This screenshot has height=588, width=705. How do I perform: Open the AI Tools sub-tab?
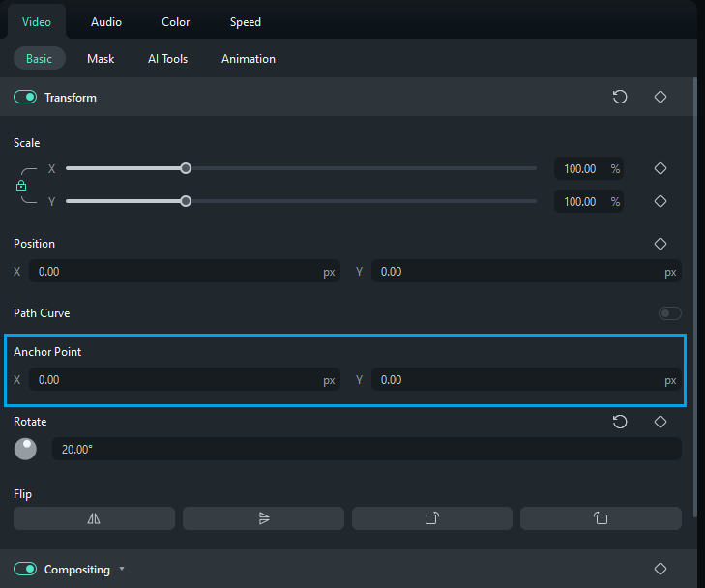click(167, 59)
